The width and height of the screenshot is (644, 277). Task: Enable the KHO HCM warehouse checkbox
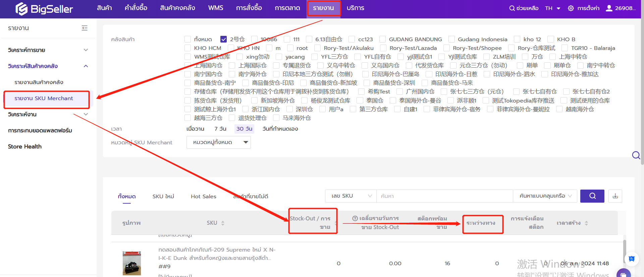[188, 48]
